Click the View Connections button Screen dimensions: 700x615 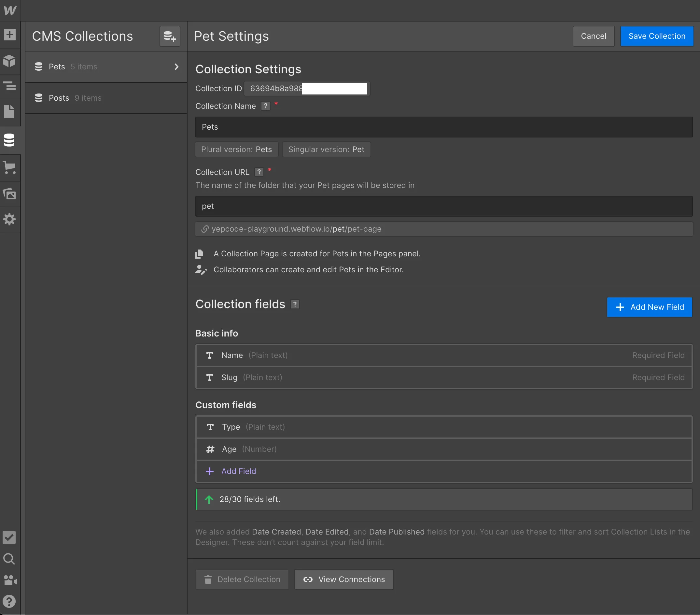(344, 579)
